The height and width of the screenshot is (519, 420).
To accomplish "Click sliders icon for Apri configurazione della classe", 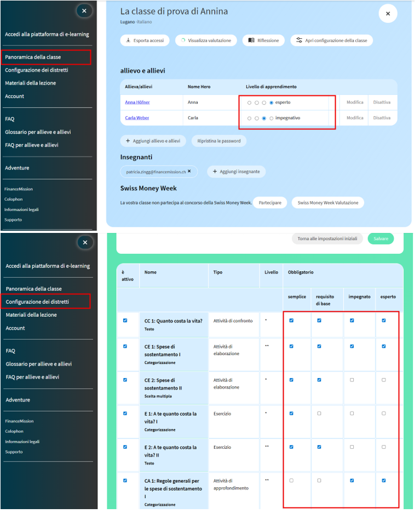I will [x=299, y=41].
